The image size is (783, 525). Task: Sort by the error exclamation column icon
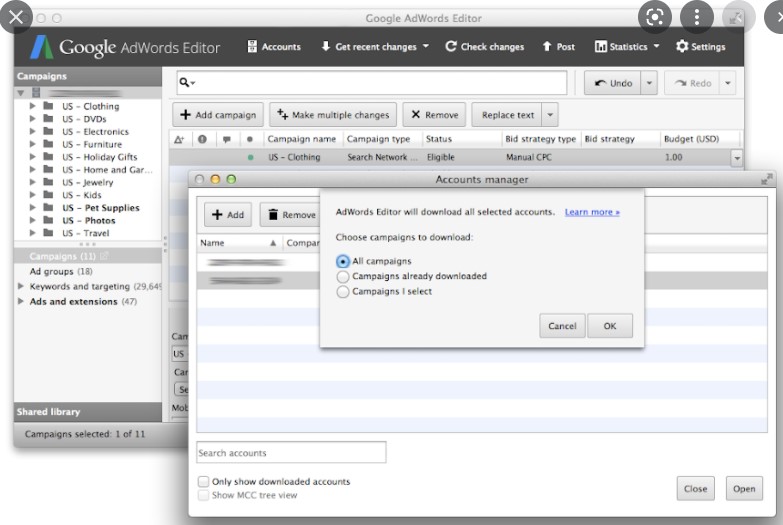point(202,139)
